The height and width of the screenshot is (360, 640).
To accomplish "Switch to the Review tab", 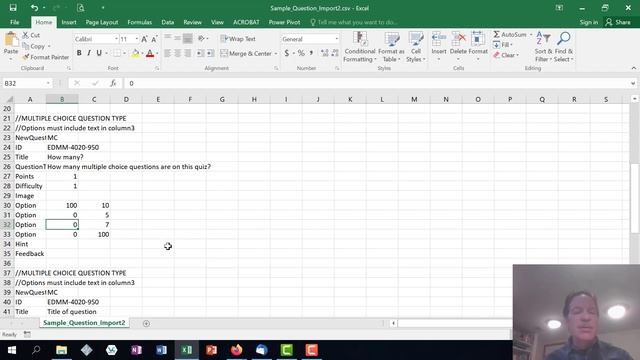I will [192, 22].
